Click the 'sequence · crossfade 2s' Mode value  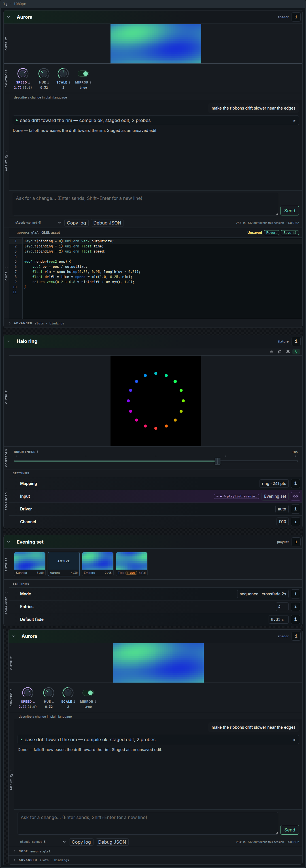pos(263,594)
